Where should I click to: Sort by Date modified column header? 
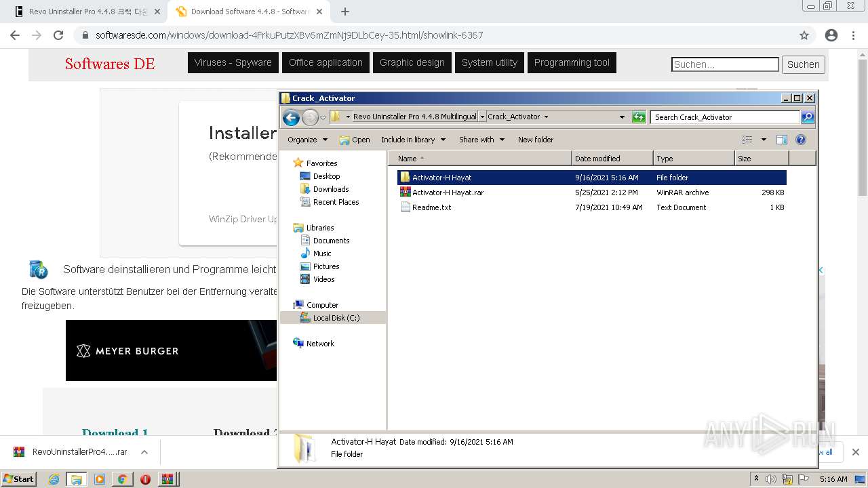pyautogui.click(x=612, y=159)
